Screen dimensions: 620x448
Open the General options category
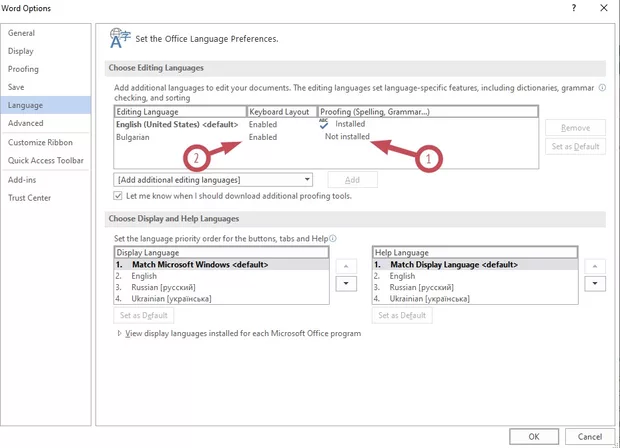(46, 33)
